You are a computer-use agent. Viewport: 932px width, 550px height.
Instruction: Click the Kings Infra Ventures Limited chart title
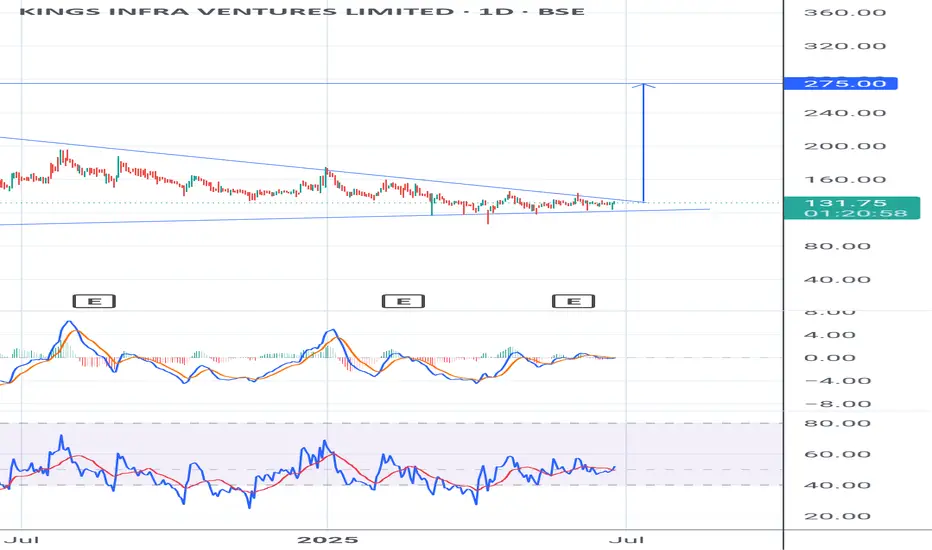[302, 11]
